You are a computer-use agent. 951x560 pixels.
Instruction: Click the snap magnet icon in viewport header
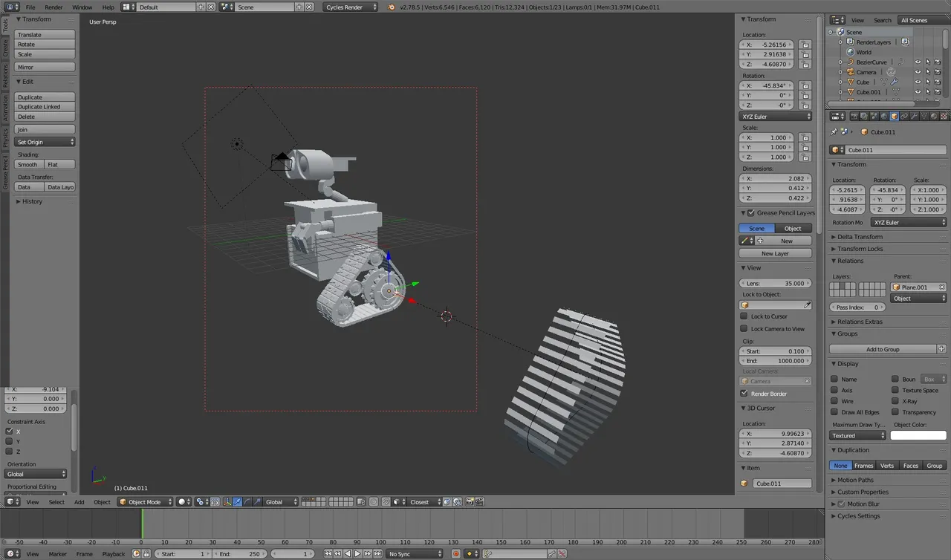click(x=386, y=502)
